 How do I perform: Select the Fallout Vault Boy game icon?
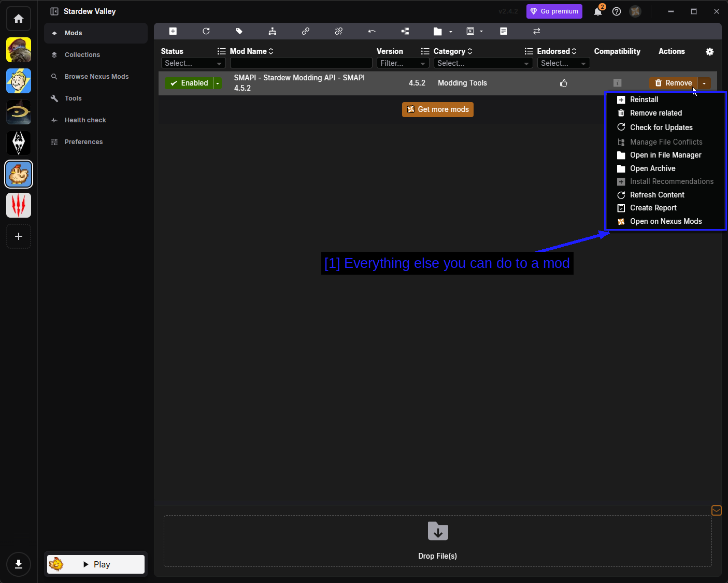coord(19,81)
